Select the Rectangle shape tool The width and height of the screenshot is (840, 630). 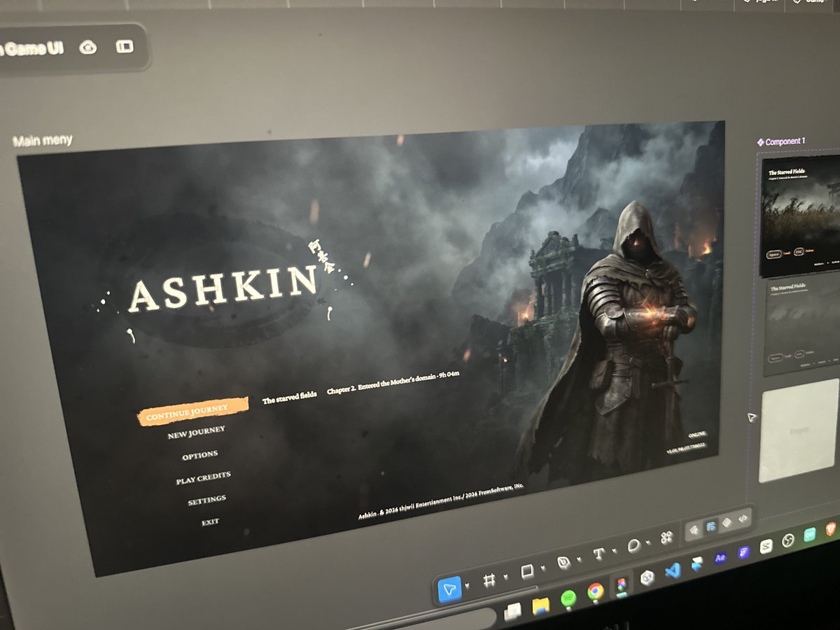[528, 571]
